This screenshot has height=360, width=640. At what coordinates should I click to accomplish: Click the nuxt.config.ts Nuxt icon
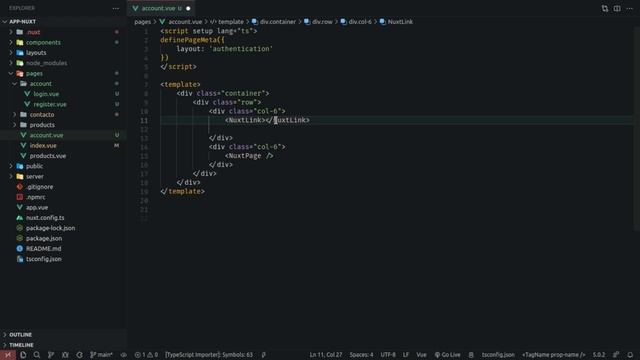point(20,218)
